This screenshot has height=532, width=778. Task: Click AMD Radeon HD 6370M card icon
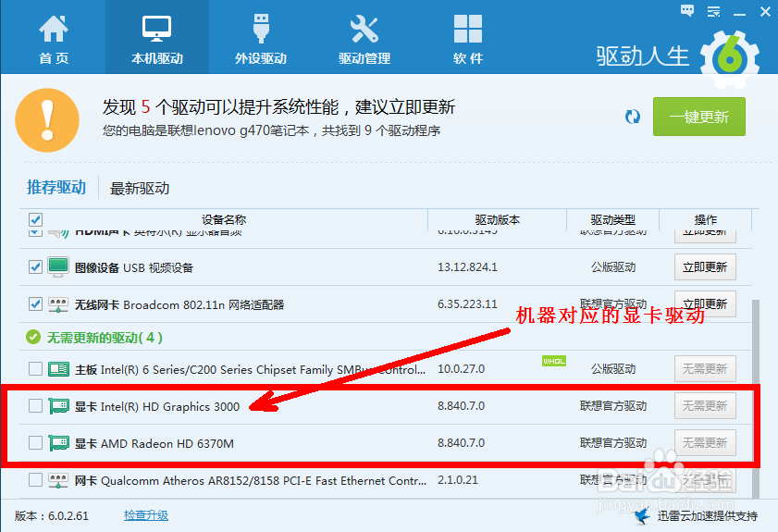click(x=58, y=442)
